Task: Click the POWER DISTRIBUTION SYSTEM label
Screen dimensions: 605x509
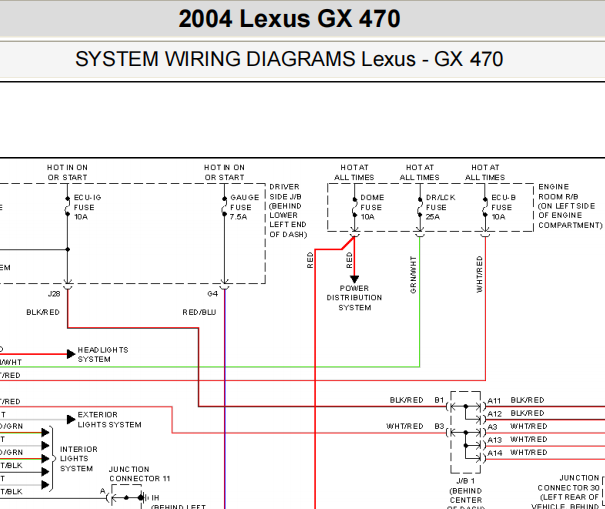Action: tap(354, 298)
